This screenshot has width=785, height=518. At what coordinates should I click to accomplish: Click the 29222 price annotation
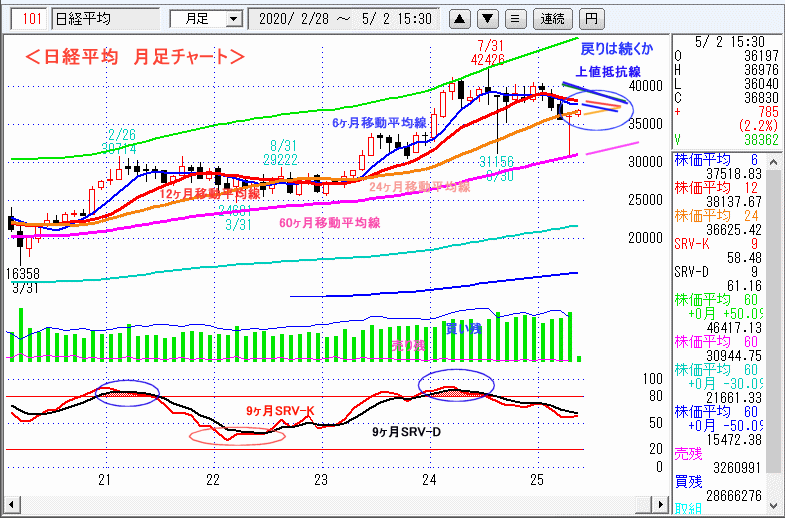click(281, 160)
